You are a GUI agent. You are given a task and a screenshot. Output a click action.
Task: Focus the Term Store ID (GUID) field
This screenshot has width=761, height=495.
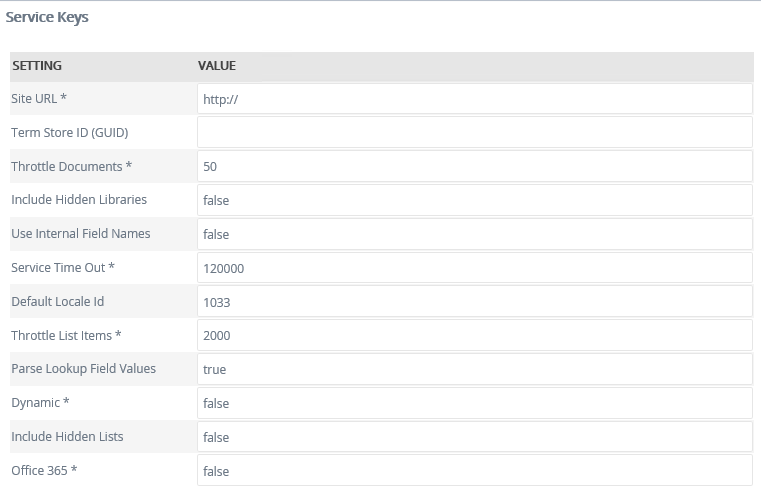(x=474, y=132)
